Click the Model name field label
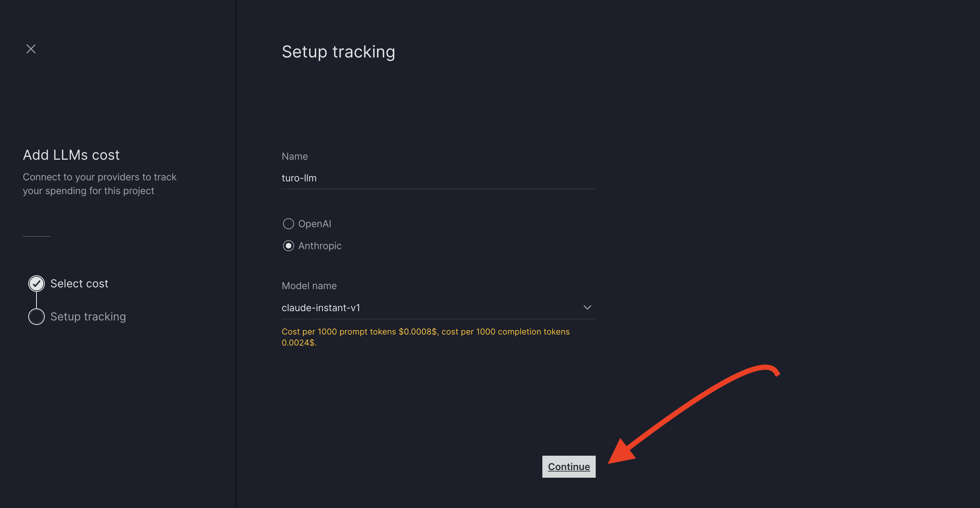Screen dimensions: 980x508 click(309, 286)
